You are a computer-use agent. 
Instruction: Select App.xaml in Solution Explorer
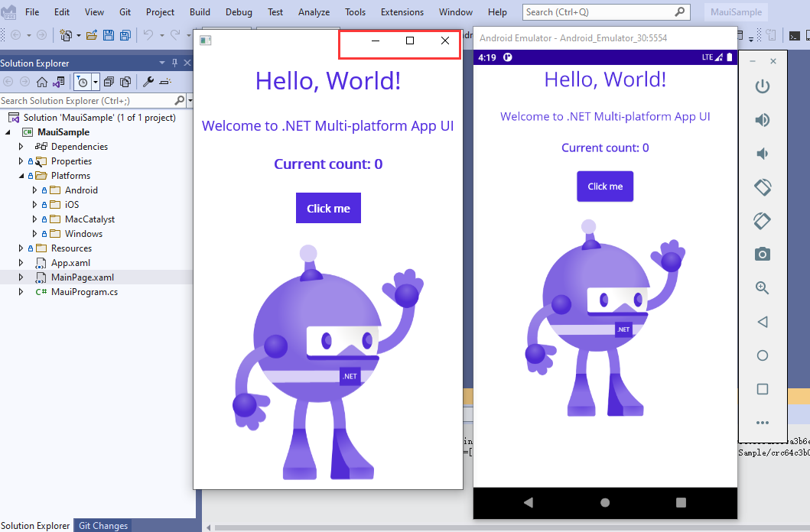tap(71, 263)
